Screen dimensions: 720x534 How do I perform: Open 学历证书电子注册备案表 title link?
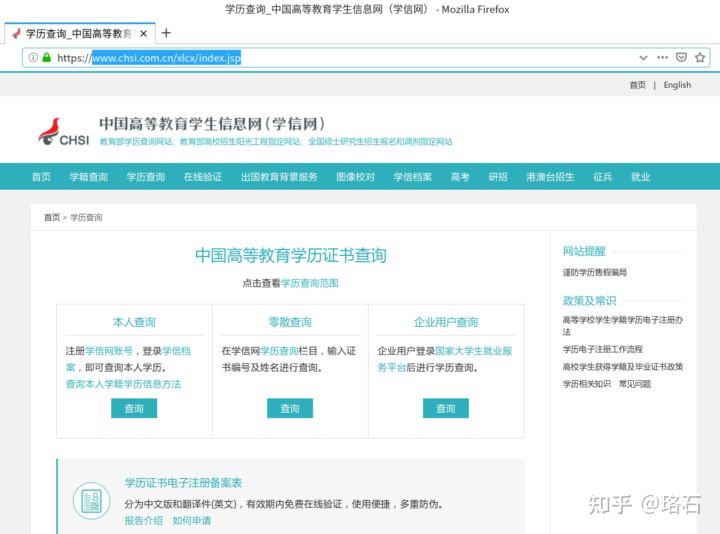click(x=183, y=483)
